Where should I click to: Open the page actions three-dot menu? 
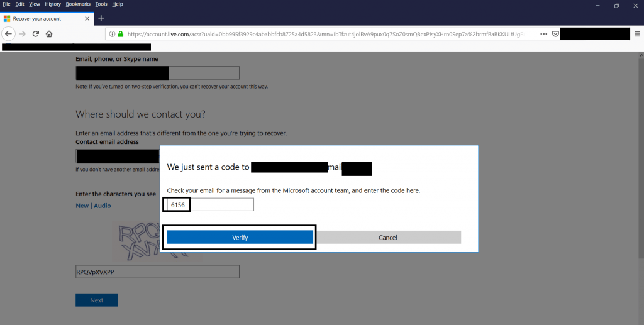click(x=543, y=34)
